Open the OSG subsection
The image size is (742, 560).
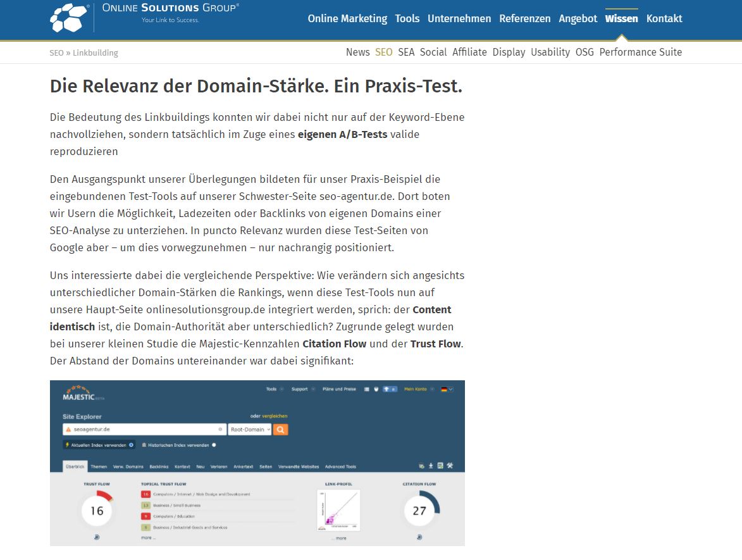(584, 52)
